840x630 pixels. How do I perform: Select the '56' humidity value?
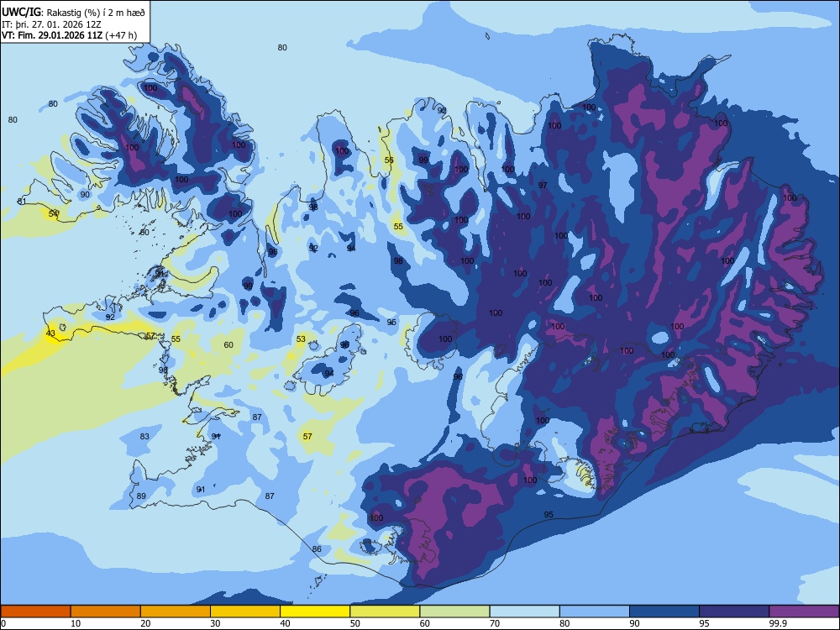[x=389, y=160]
